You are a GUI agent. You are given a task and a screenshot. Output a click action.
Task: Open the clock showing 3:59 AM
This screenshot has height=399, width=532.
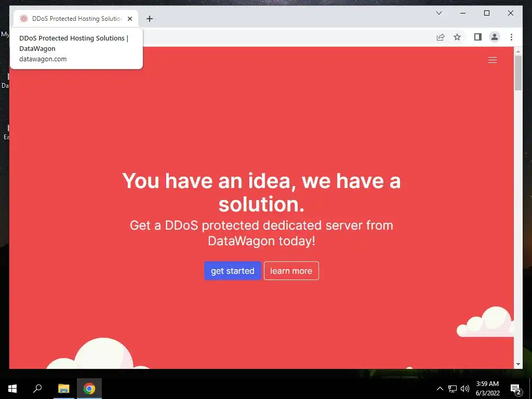(x=487, y=389)
